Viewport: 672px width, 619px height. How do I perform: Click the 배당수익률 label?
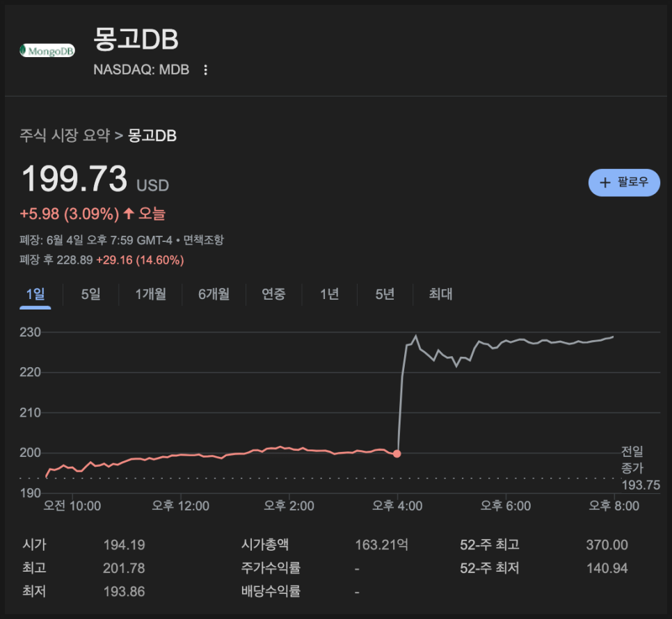271,592
